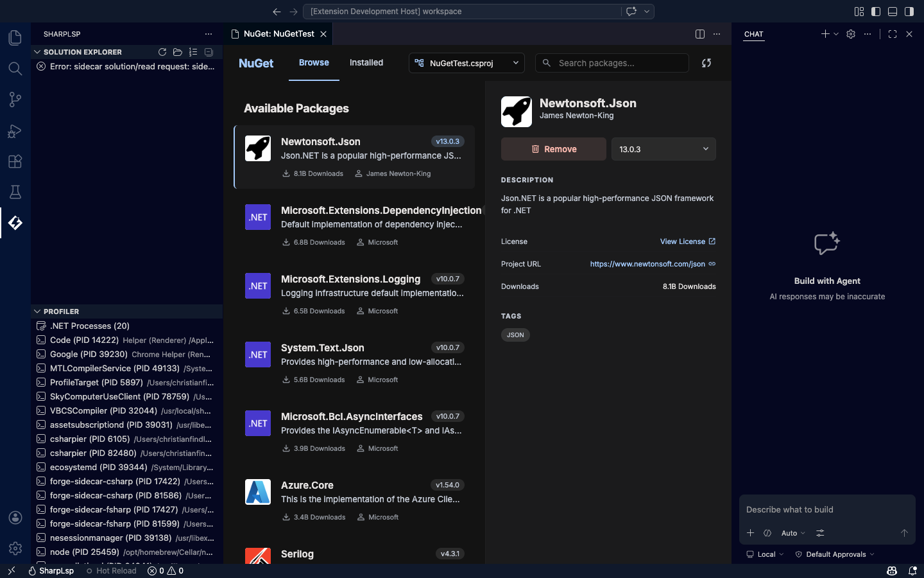The width and height of the screenshot is (924, 578).
Task: Open the remote window indicator in status bar
Action: point(11,571)
